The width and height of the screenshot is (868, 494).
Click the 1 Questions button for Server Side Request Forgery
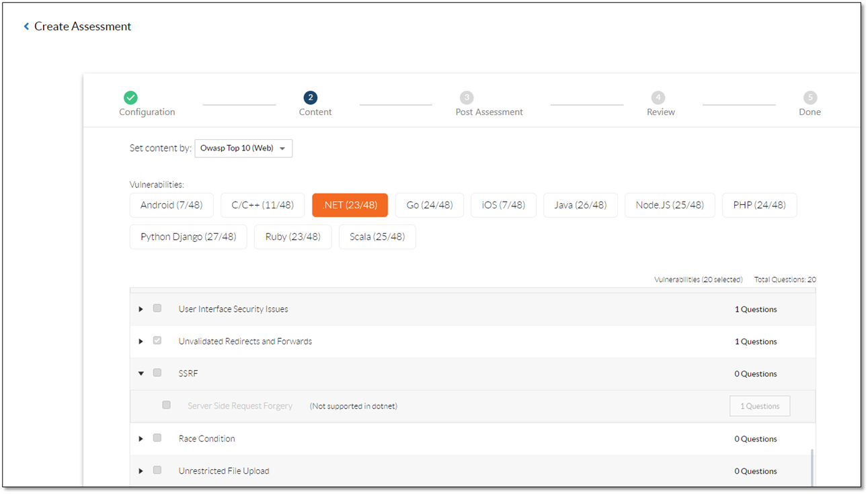[760, 406]
